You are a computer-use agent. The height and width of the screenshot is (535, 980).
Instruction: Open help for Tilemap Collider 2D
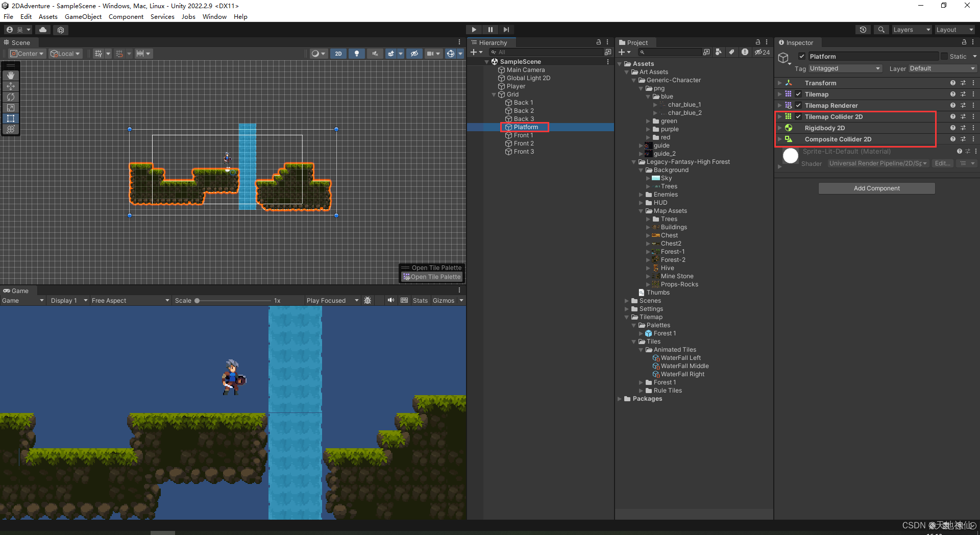[953, 116]
